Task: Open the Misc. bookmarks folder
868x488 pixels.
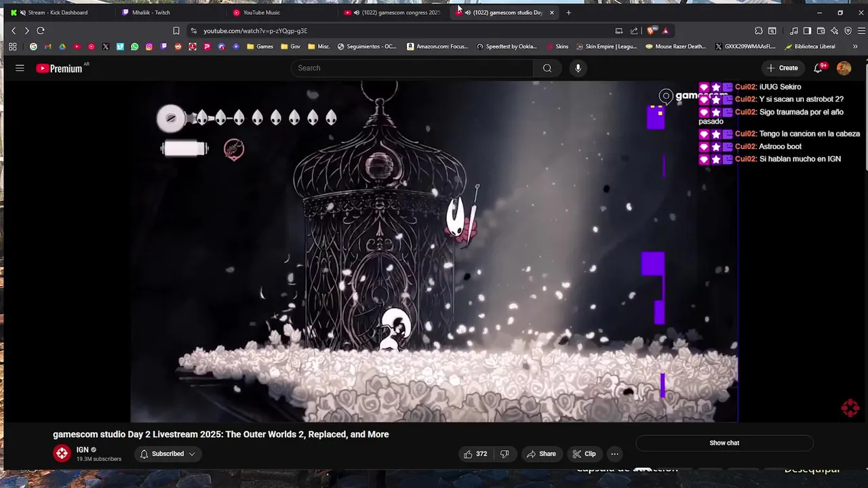Action: click(x=319, y=47)
